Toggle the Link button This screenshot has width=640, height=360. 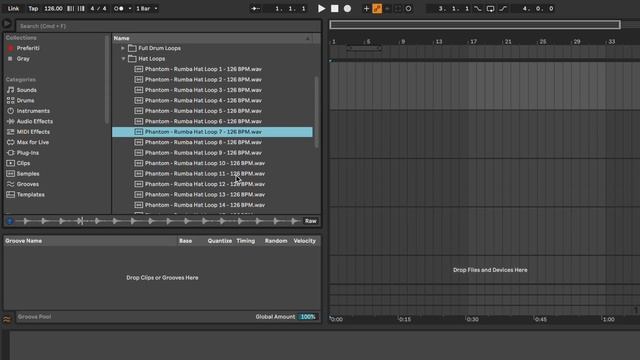pyautogui.click(x=13, y=9)
